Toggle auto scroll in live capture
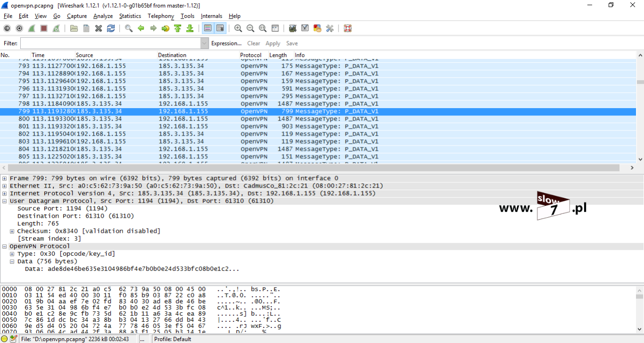 tap(220, 28)
